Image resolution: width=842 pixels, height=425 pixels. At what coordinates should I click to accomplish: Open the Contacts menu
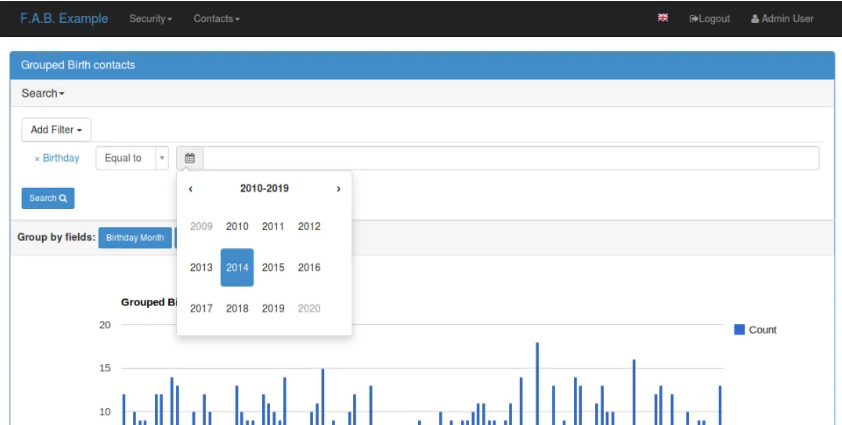(x=216, y=18)
